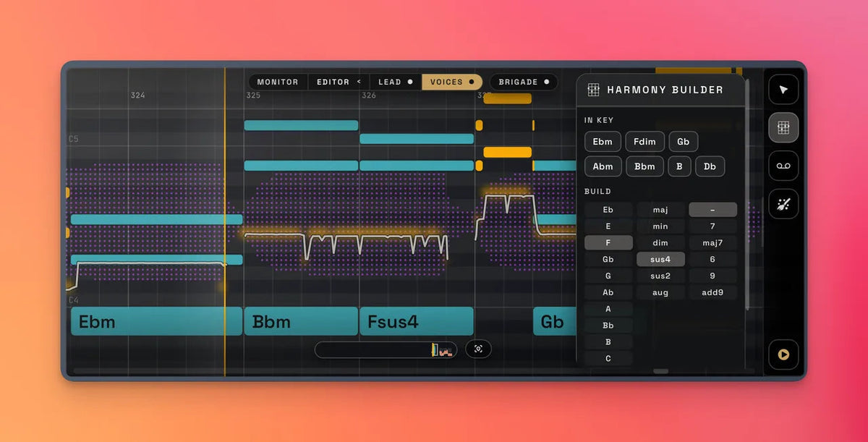Set chord quality to sus4
This screenshot has width=868, height=442.
[x=660, y=260]
